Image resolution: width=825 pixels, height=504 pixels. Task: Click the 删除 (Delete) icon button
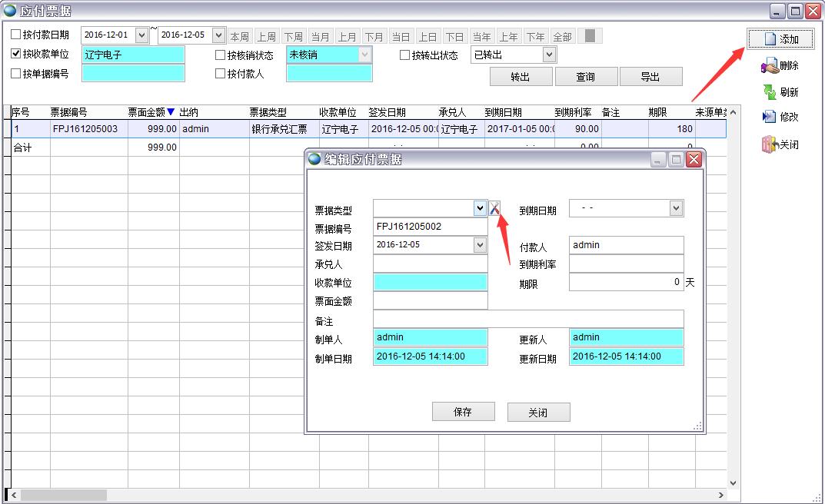tap(780, 66)
